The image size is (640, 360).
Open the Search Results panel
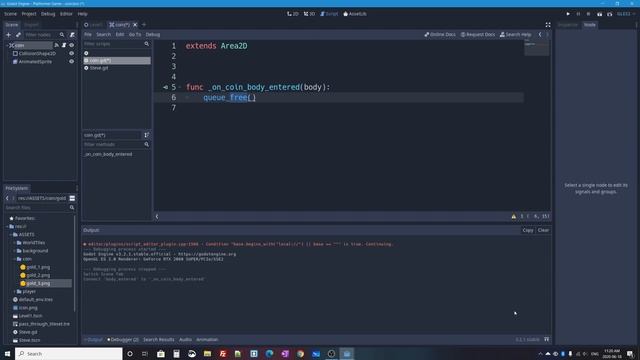[158, 340]
